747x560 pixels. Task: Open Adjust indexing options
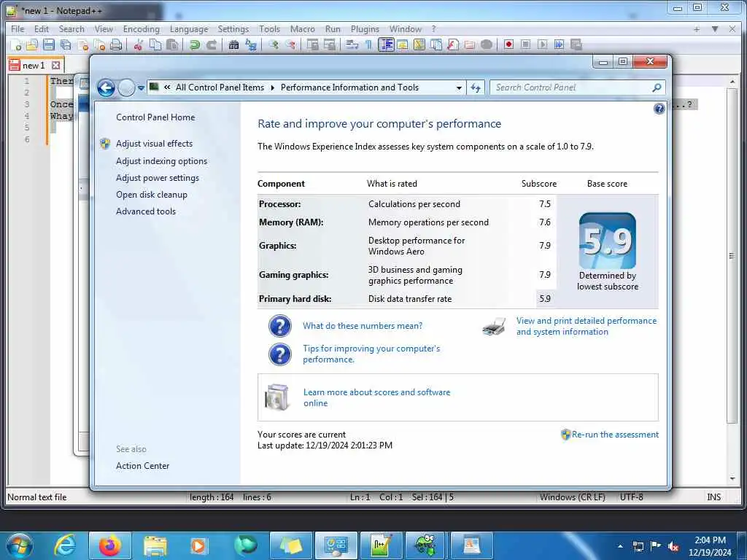pos(161,161)
